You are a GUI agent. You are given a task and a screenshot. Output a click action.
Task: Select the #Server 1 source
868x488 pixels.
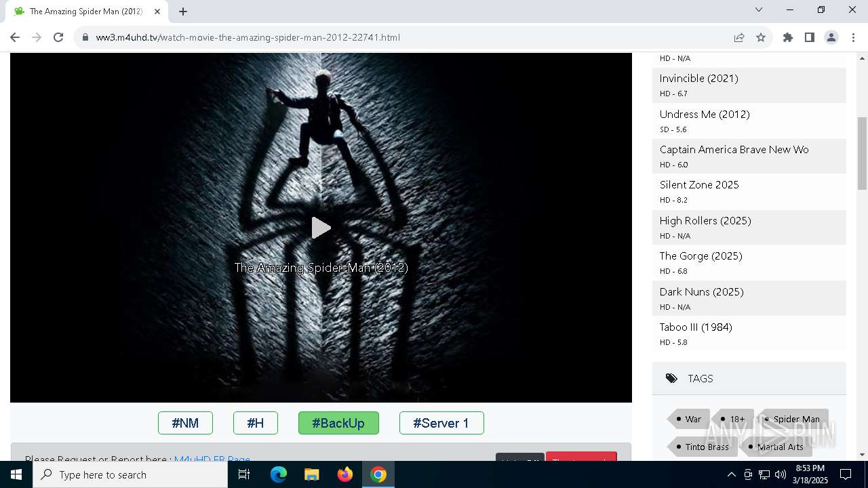(x=441, y=423)
